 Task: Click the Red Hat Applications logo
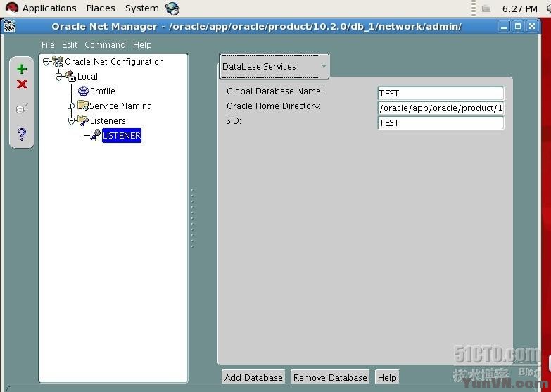[x=11, y=8]
